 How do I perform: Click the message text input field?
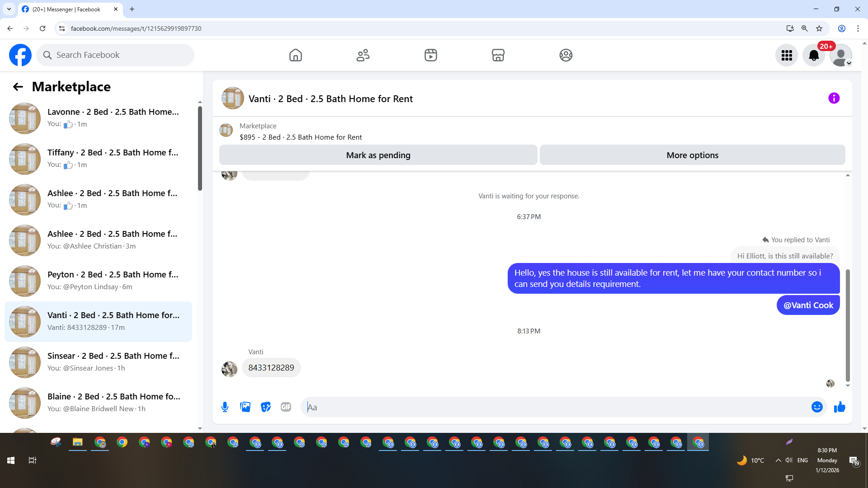tap(556, 407)
